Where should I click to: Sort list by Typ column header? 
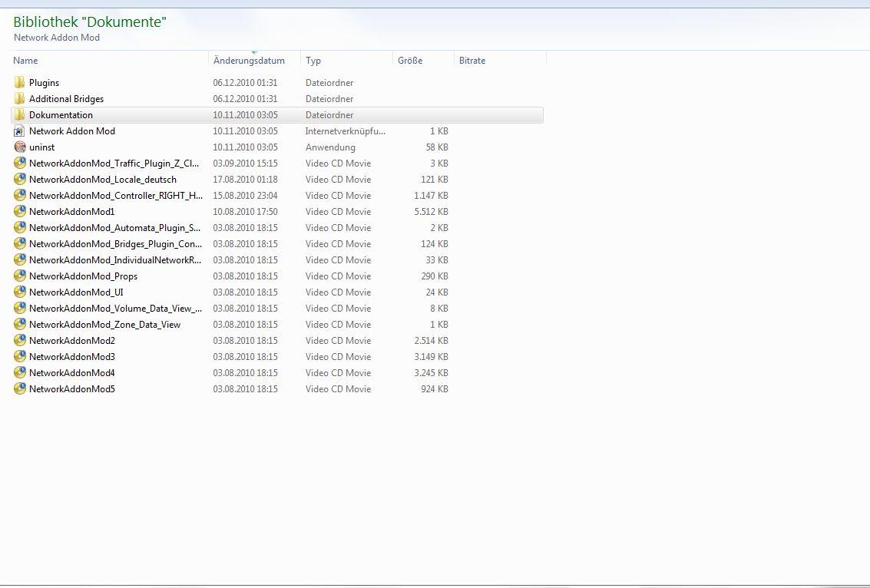(313, 61)
